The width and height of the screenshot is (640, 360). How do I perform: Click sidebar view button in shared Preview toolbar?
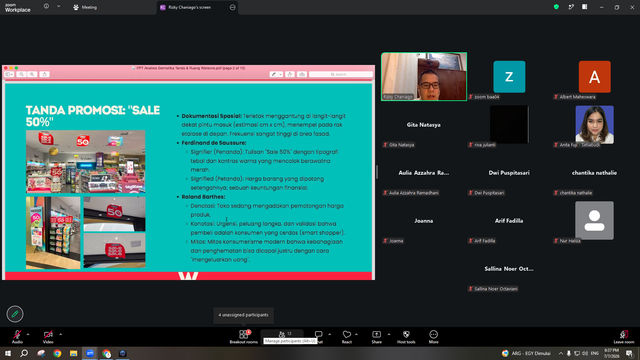coord(9,74)
